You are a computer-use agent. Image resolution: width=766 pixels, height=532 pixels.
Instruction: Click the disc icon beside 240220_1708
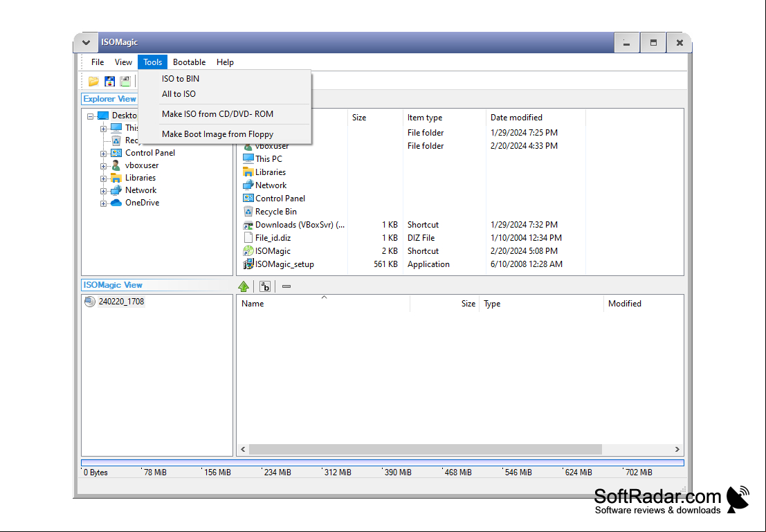point(90,302)
